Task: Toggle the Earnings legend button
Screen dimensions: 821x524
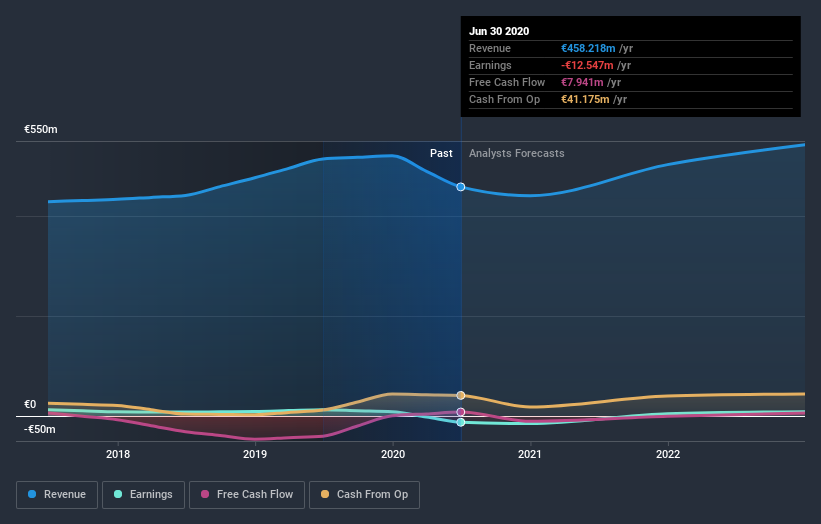Action: 143,494
